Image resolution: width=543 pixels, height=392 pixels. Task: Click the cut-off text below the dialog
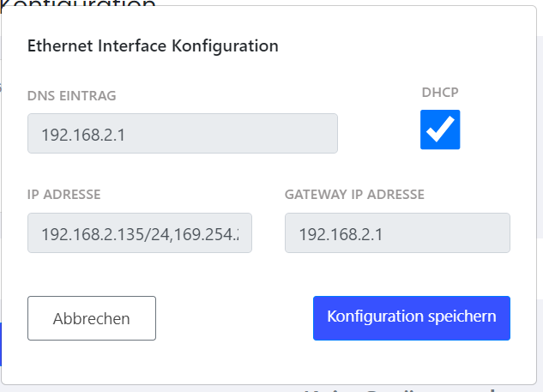point(395,389)
